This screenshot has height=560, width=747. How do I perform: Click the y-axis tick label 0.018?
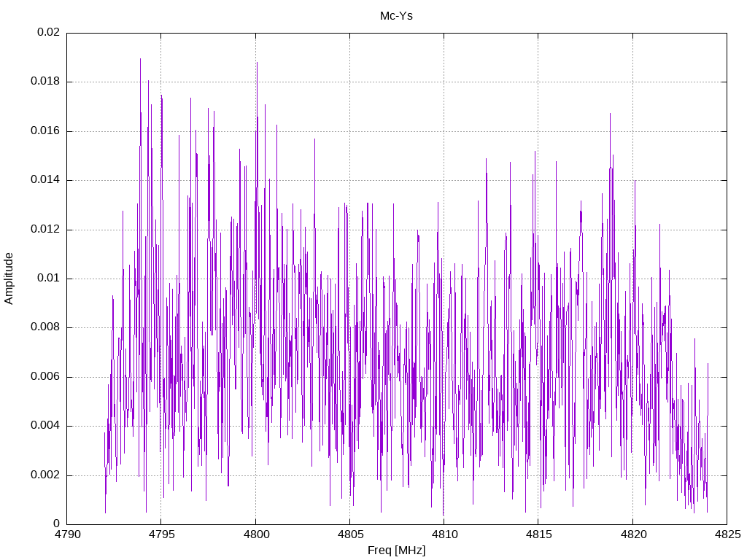click(x=45, y=81)
